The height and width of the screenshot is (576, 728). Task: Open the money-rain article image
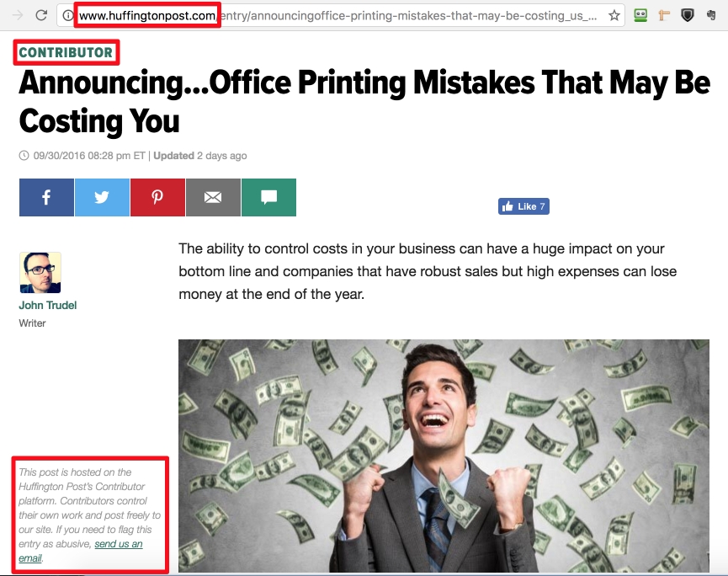tap(444, 456)
